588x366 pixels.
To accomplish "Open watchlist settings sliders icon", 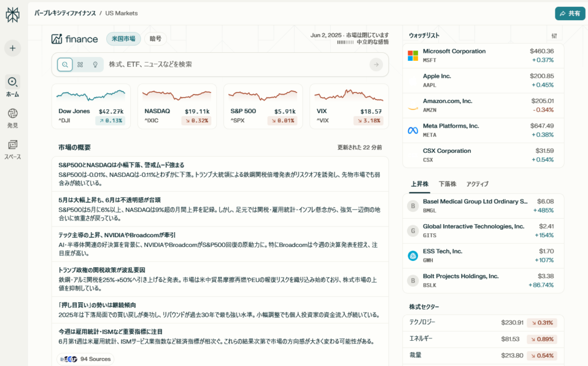I will pyautogui.click(x=554, y=36).
